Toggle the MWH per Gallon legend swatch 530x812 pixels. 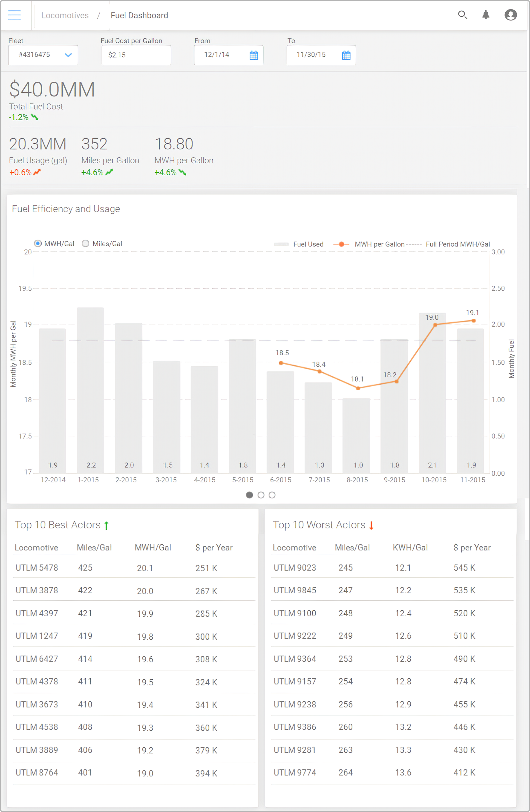pos(341,244)
